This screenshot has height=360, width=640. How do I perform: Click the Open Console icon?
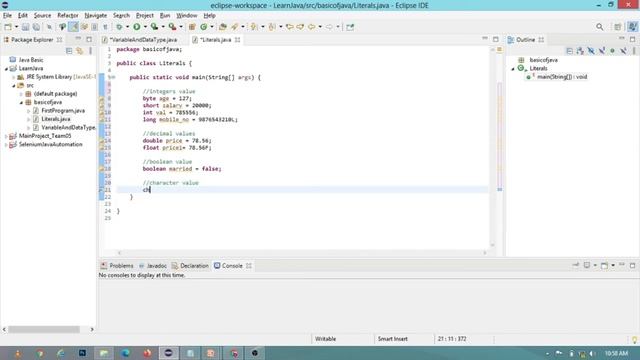604,266
